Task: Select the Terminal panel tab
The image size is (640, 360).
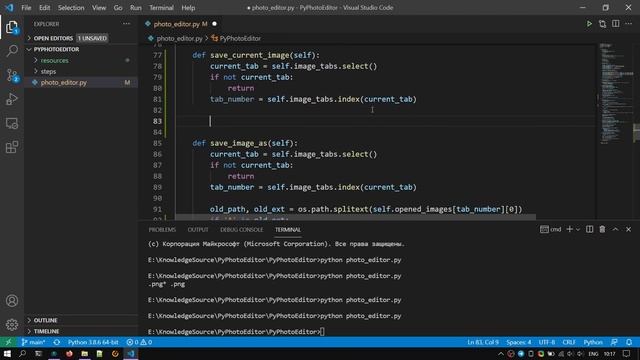Action: pos(288,230)
